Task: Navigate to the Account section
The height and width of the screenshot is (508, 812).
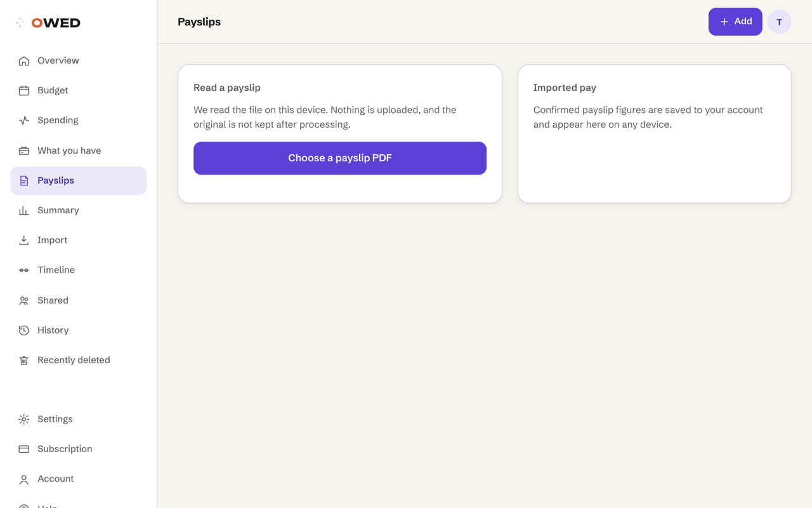Action: 79,479
